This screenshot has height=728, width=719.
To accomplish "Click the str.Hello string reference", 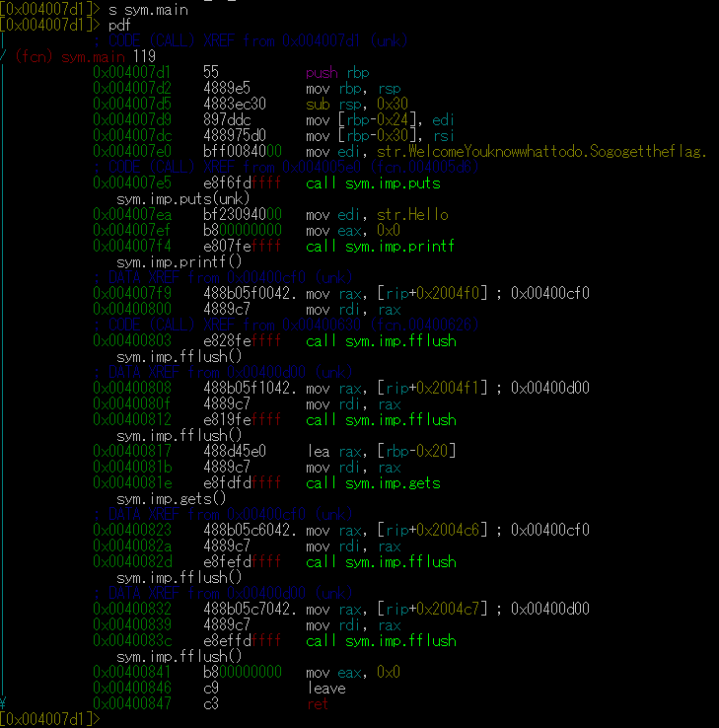I will pos(412,215).
